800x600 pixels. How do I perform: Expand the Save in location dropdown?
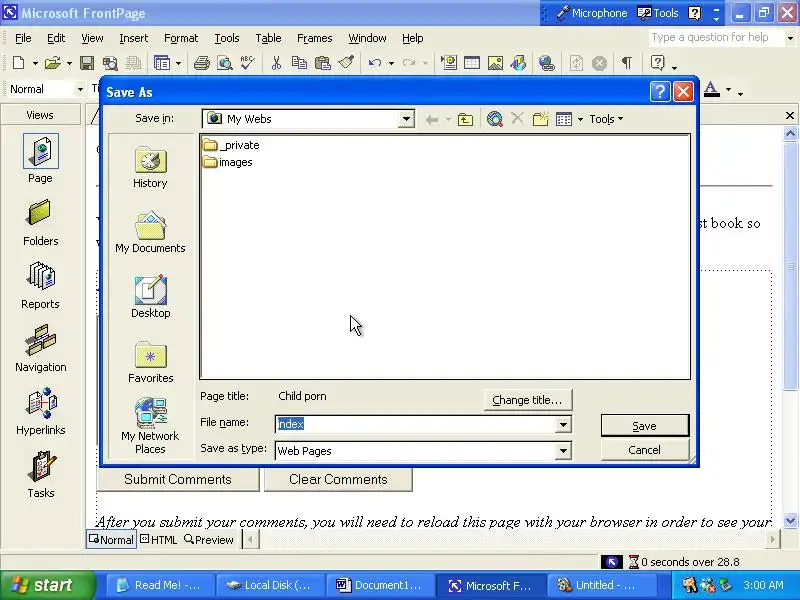click(406, 119)
